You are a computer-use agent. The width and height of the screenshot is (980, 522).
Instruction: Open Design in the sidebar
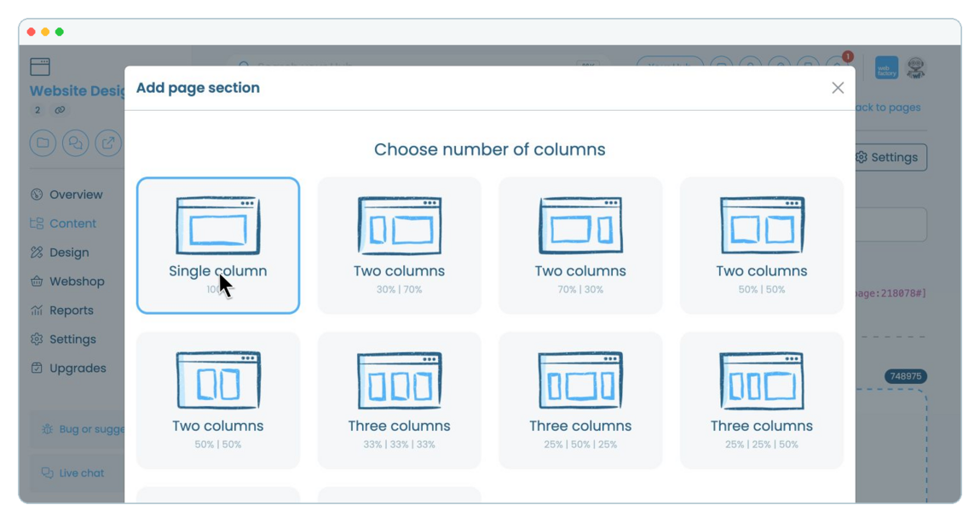click(60, 252)
